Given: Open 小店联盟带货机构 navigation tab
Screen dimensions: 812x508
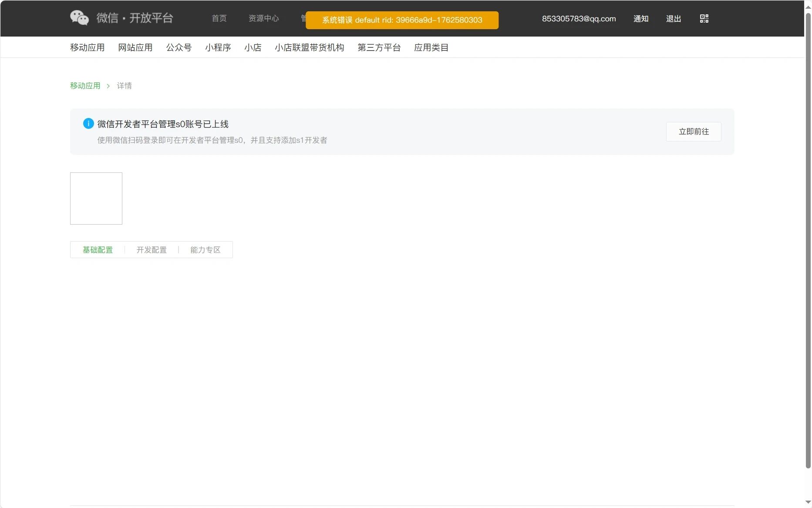Looking at the screenshot, I should point(310,47).
